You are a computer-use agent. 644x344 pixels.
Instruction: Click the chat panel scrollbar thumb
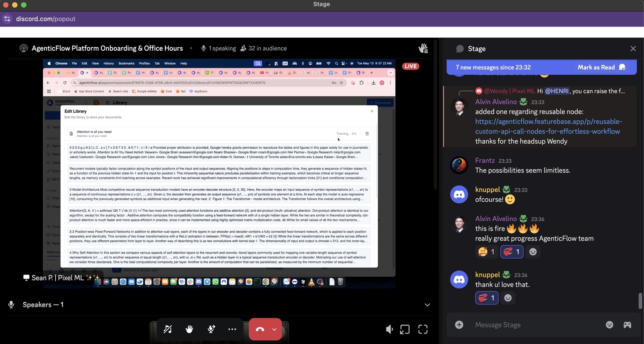tap(640, 301)
